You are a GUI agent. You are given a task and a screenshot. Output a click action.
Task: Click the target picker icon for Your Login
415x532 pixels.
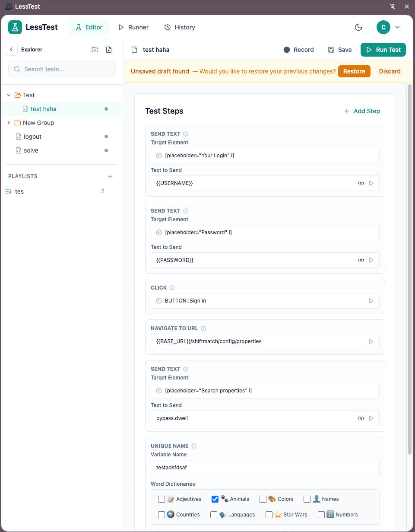[x=158, y=155]
